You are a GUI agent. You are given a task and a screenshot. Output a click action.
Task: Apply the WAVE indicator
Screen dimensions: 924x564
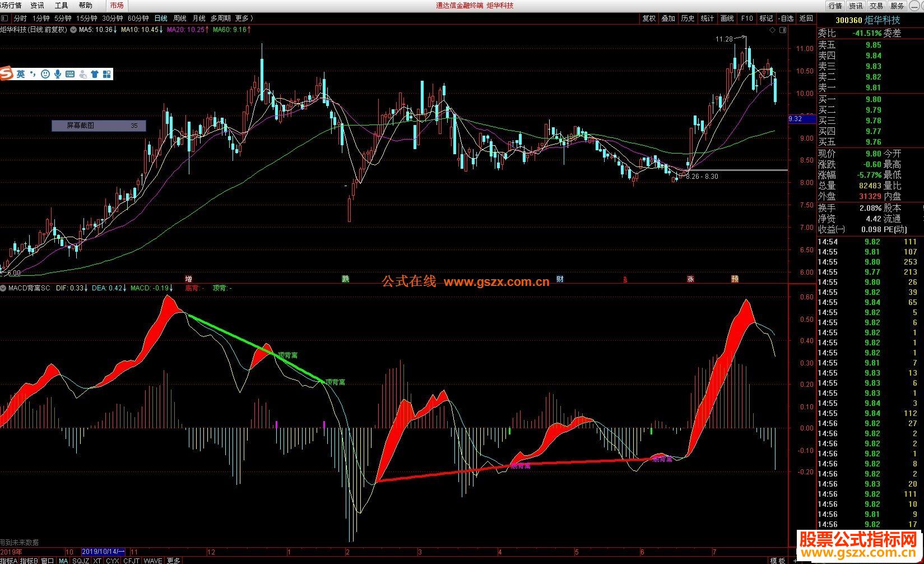pos(152,560)
